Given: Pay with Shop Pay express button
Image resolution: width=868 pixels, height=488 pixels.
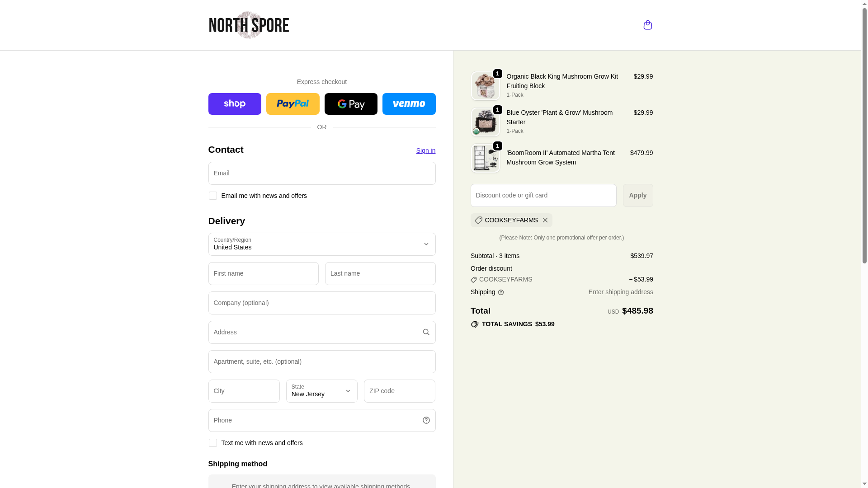Looking at the screenshot, I should pyautogui.click(x=235, y=104).
